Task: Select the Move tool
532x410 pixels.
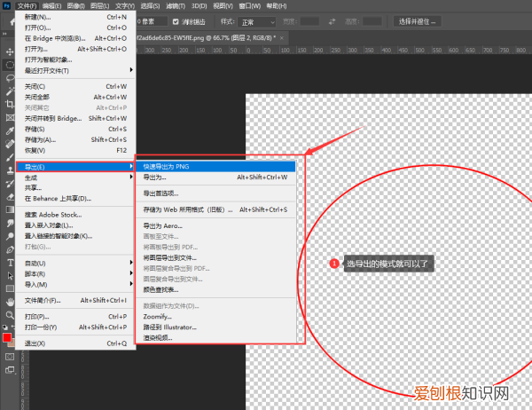Action: 10,51
